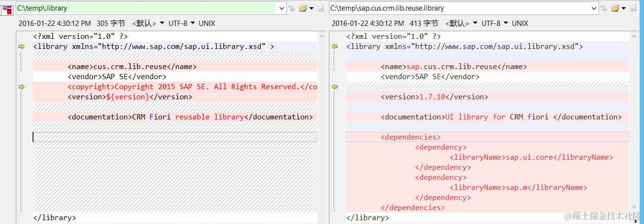Click the right pane '413 字节' size text
The image size is (644, 224).
(424, 23)
